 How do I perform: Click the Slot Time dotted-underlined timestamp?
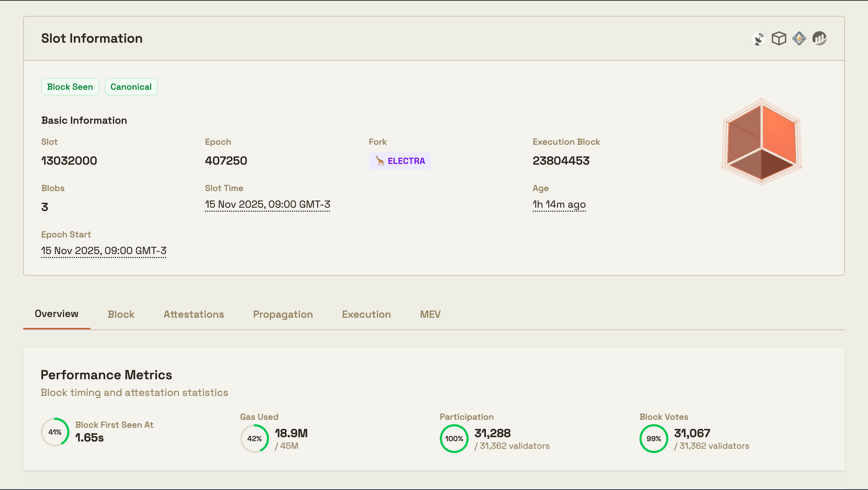(267, 205)
